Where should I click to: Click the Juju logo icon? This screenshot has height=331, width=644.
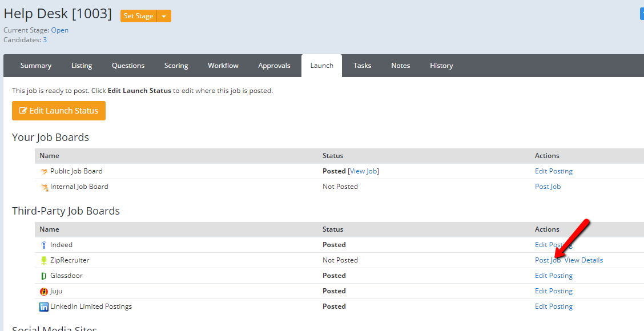(x=44, y=291)
